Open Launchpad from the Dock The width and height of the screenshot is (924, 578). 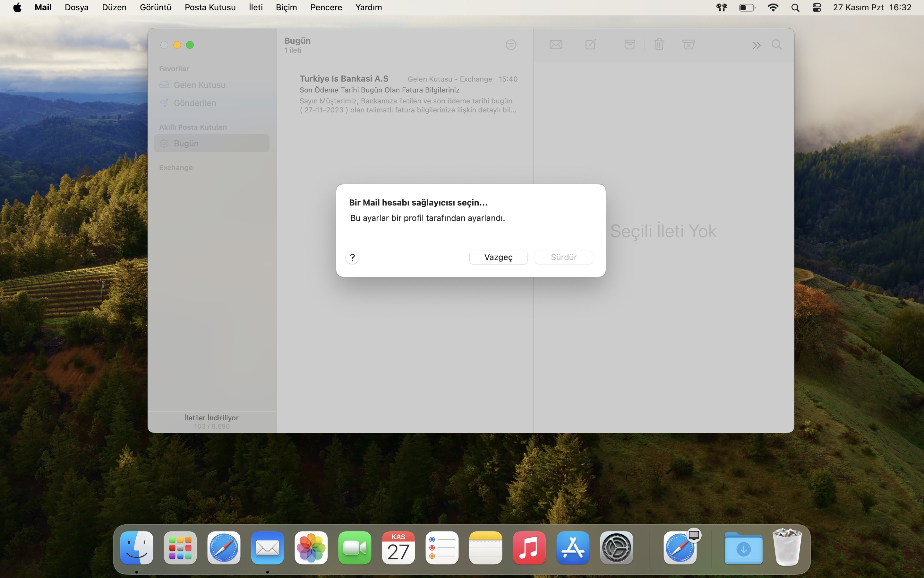tap(180, 548)
